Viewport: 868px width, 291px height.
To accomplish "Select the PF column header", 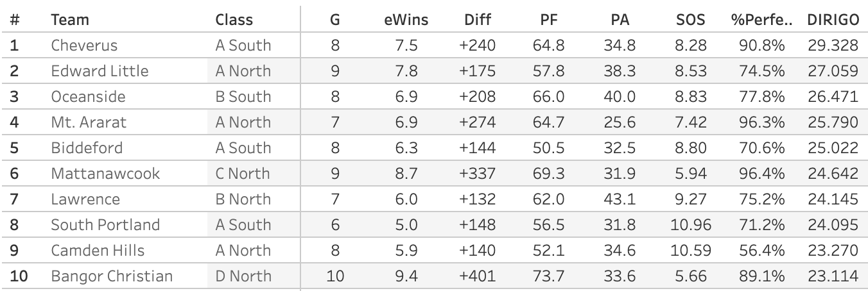I will [x=548, y=20].
